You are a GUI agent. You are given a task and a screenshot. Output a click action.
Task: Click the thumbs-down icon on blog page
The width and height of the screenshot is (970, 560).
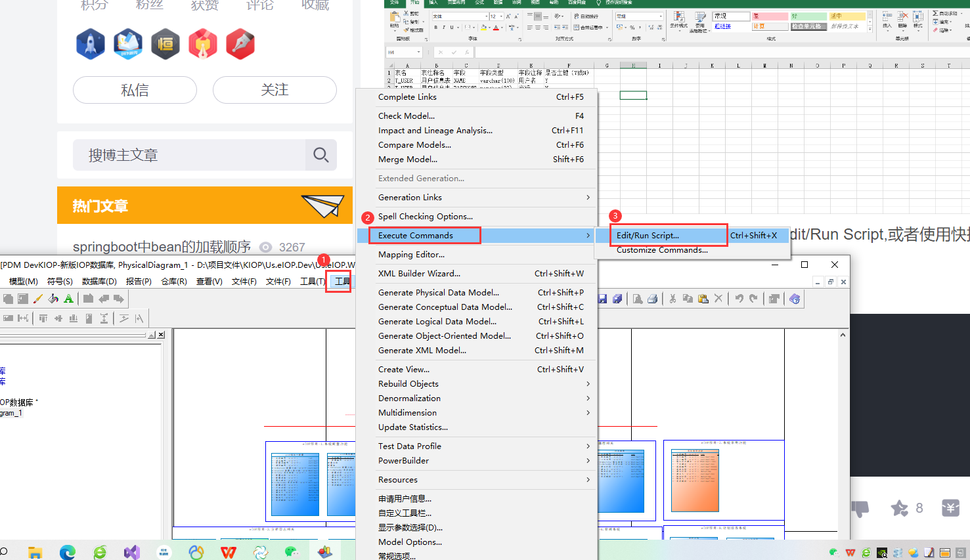tap(860, 508)
